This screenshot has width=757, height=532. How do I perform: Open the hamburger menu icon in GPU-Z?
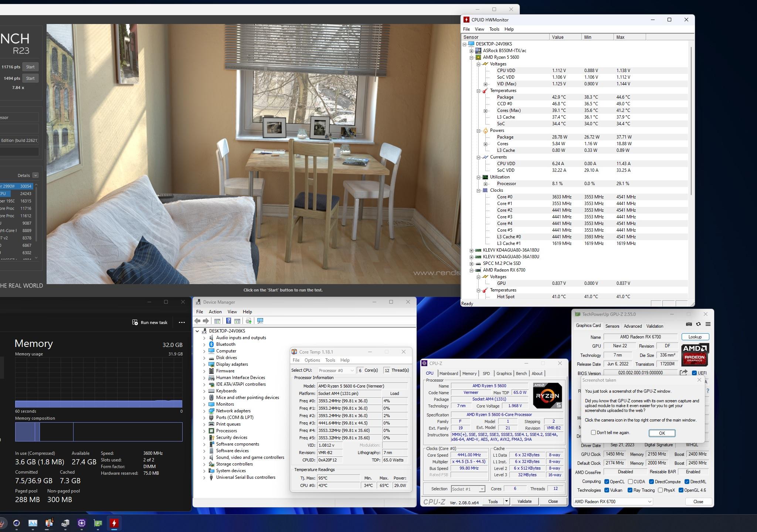(708, 323)
